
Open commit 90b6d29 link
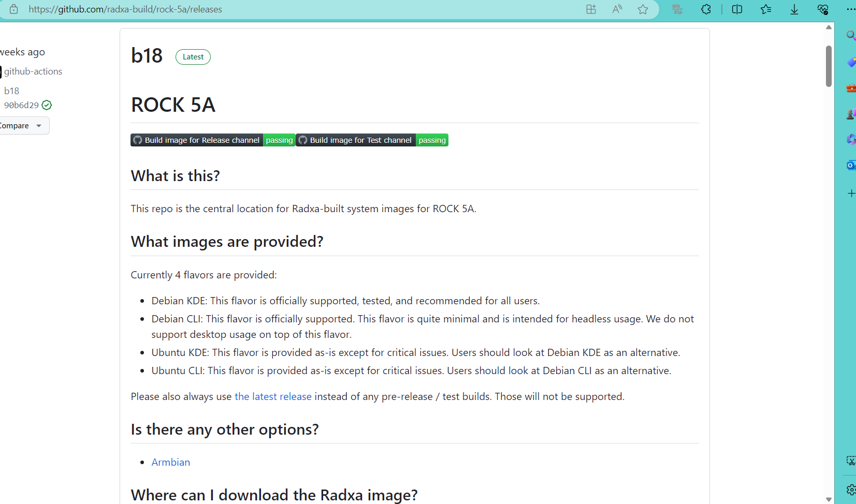21,105
